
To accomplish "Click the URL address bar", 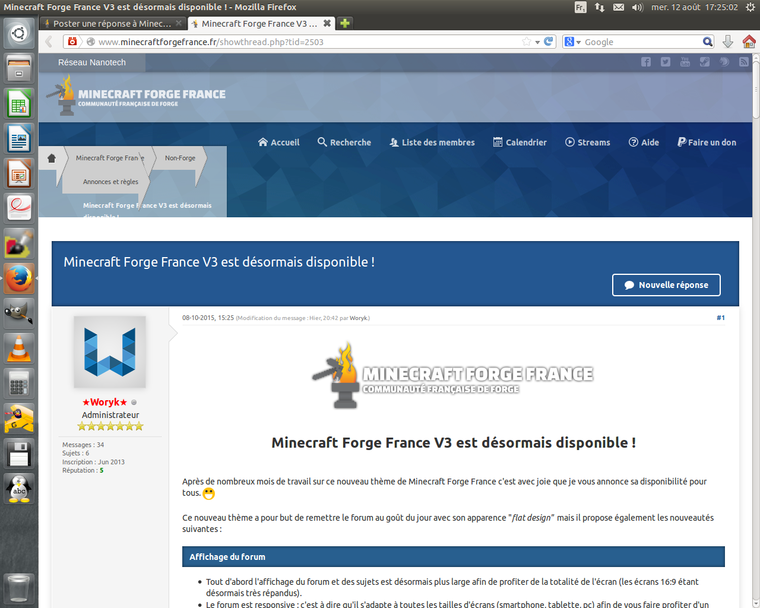I will tap(300, 42).
